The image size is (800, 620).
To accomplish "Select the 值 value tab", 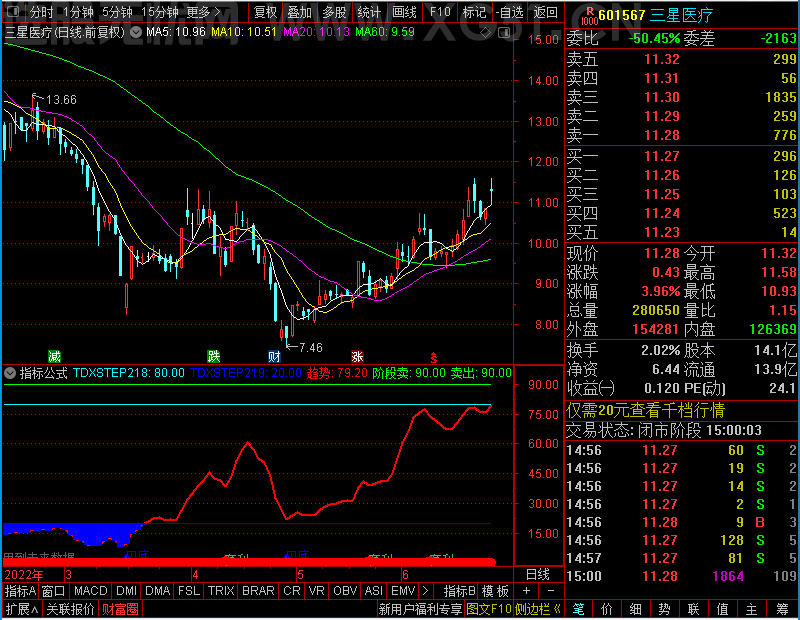I will [x=722, y=609].
